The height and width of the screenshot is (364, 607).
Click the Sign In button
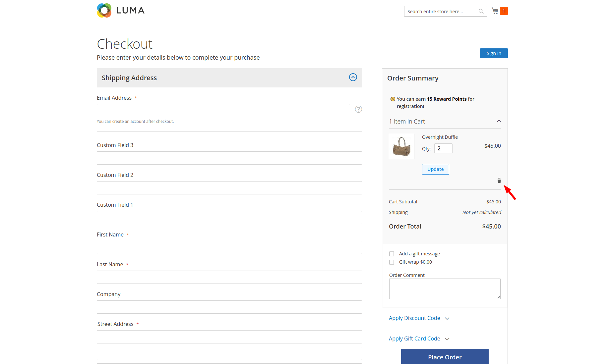[x=494, y=53]
